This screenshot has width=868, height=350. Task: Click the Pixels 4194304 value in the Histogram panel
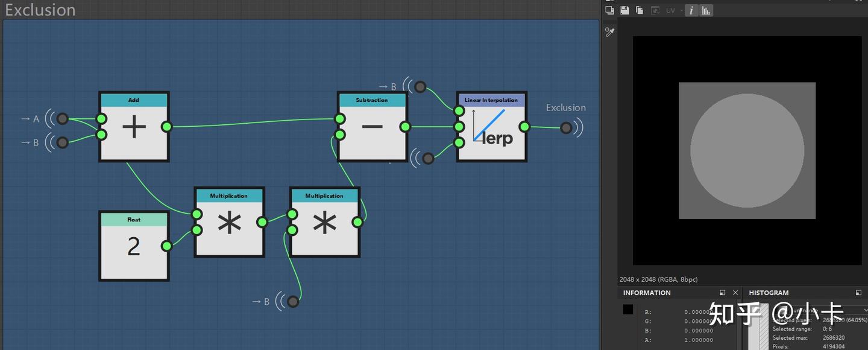point(835,346)
